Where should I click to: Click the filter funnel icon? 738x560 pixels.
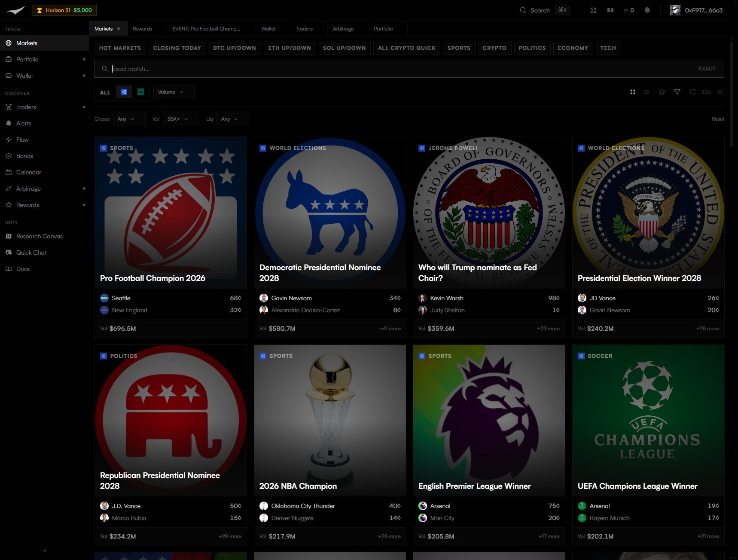(677, 92)
